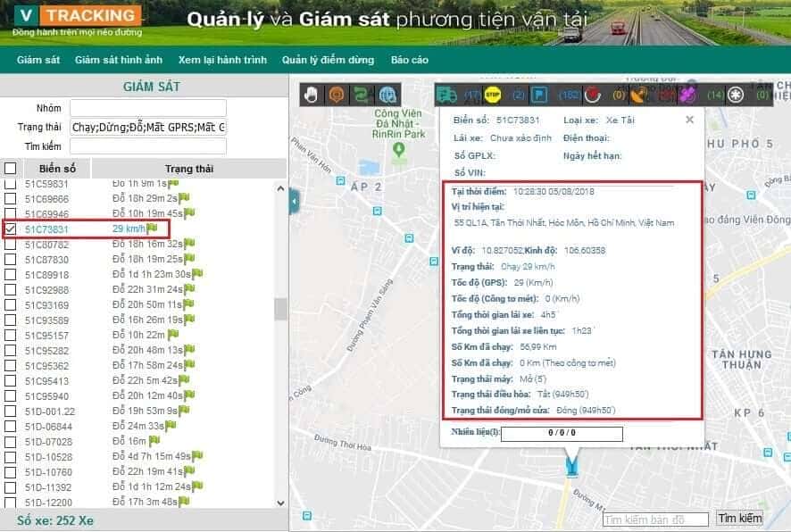Click the orange satellite dish GPS icon
Image resolution: width=791 pixels, height=532 pixels.
(x=638, y=95)
